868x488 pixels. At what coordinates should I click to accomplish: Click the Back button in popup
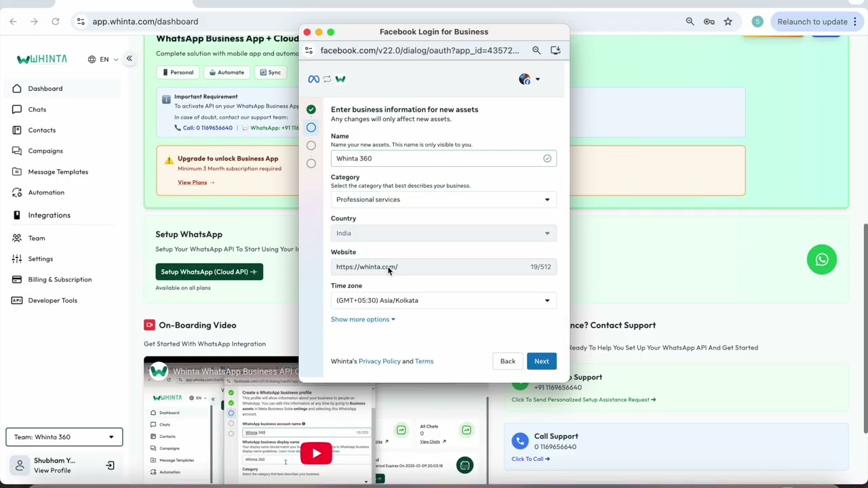pyautogui.click(x=508, y=361)
